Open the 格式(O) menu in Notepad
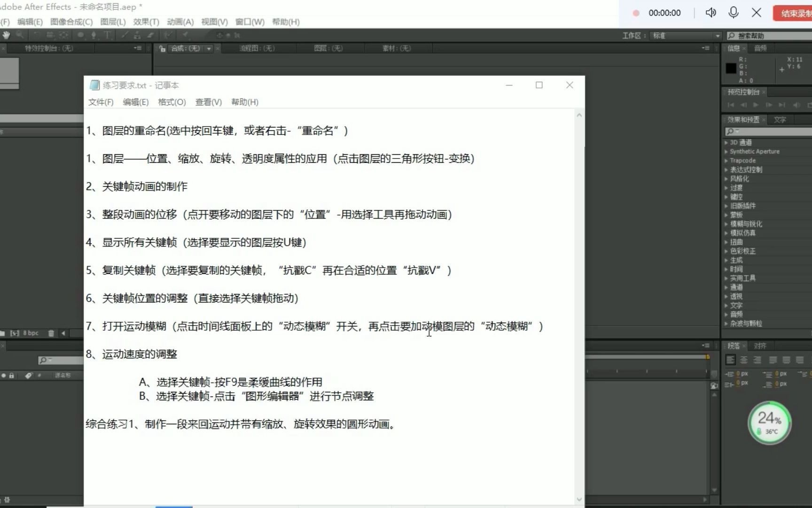This screenshot has width=812, height=508. coord(172,102)
